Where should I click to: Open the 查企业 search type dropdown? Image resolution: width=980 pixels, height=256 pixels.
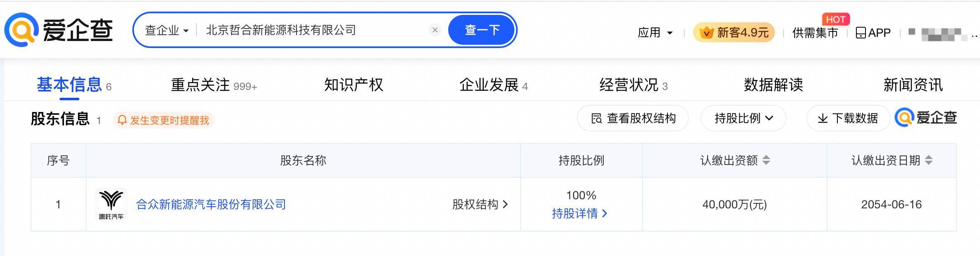click(167, 30)
